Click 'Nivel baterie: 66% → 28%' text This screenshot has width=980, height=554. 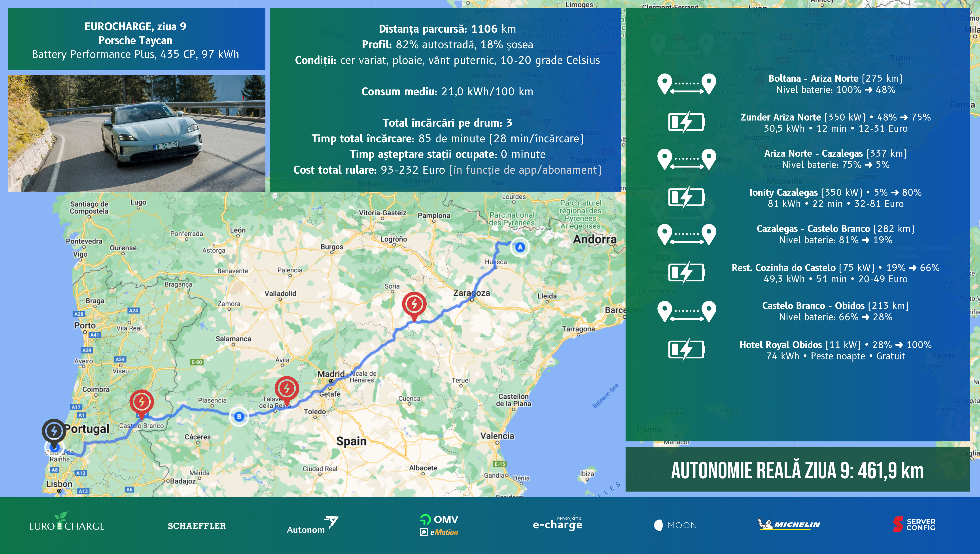tap(835, 317)
